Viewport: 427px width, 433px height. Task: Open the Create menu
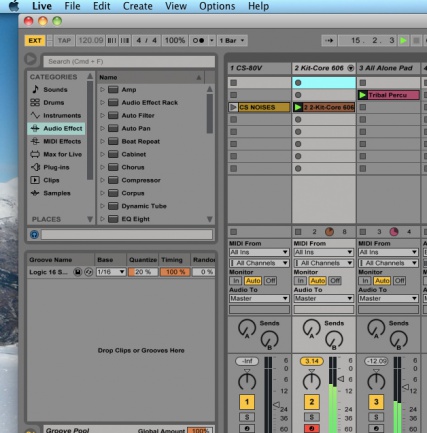click(x=138, y=6)
